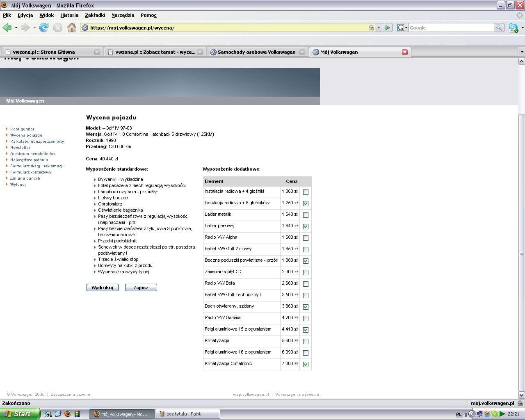Close the vwzone.pl Strona Główna tab
Viewport: 525px width, 420px height.
pos(97,52)
